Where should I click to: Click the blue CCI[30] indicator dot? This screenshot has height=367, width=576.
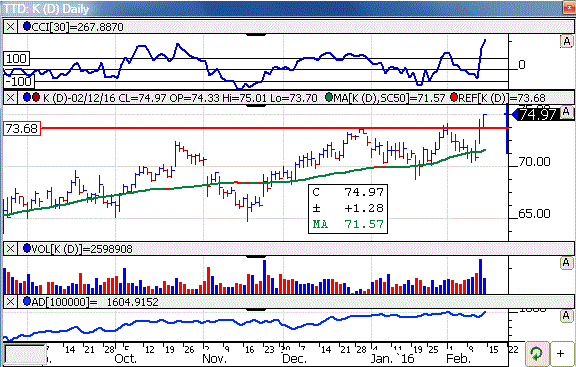(x=27, y=26)
